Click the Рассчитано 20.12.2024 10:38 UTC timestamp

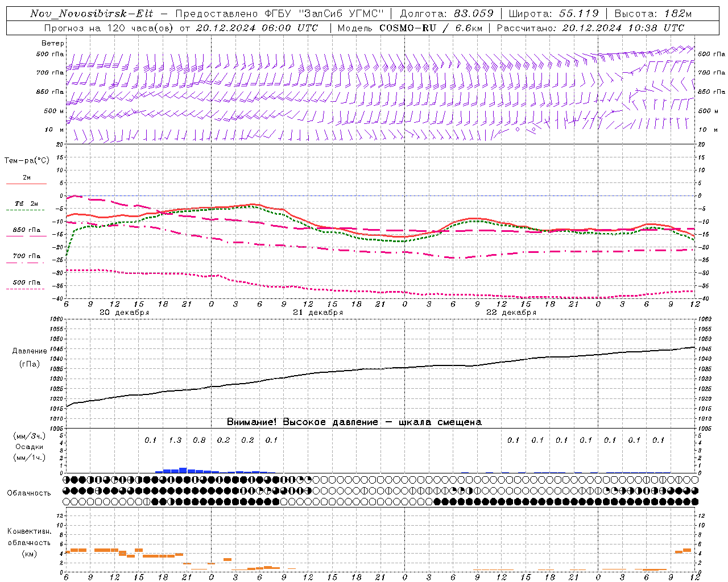tap(590, 28)
